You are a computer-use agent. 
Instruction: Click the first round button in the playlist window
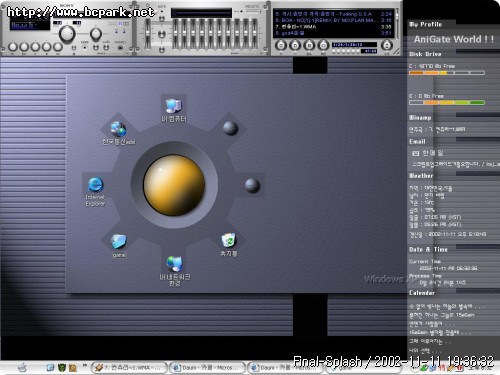281,45
